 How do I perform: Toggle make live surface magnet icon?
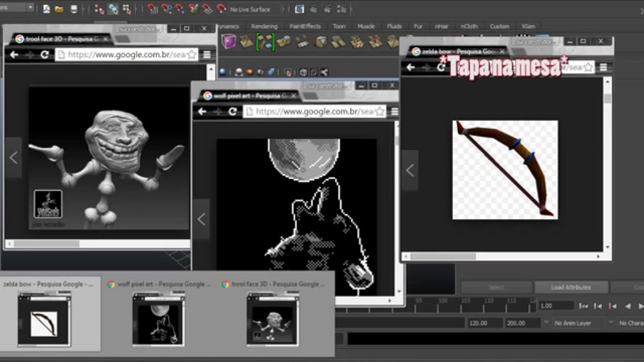click(221, 9)
